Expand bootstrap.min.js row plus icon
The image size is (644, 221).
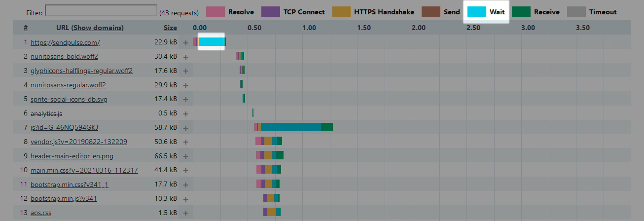pos(186,199)
